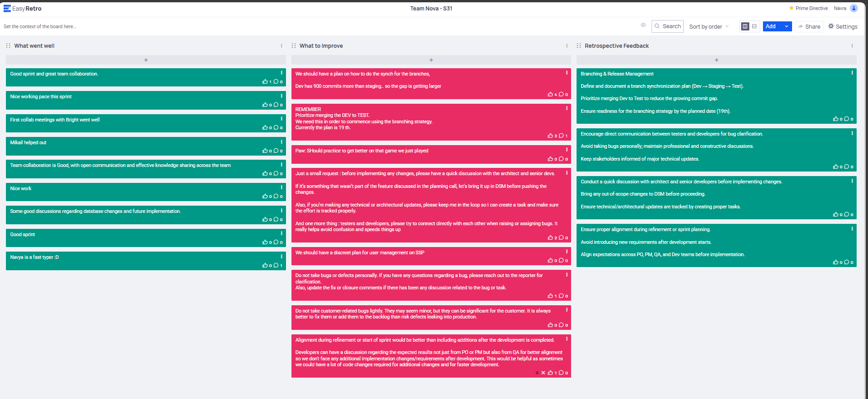Like the 'Branching & Release Management' card
This screenshot has height=399, width=868.
pyautogui.click(x=836, y=119)
